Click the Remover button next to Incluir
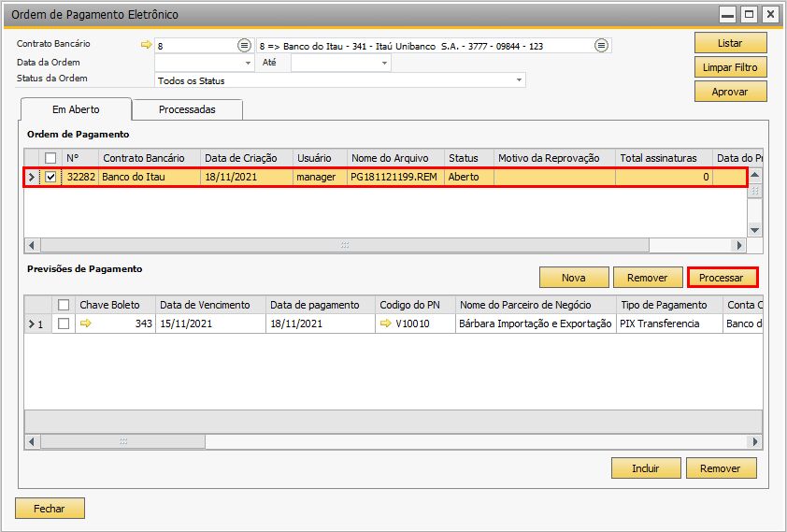This screenshot has width=787, height=532. (x=721, y=468)
